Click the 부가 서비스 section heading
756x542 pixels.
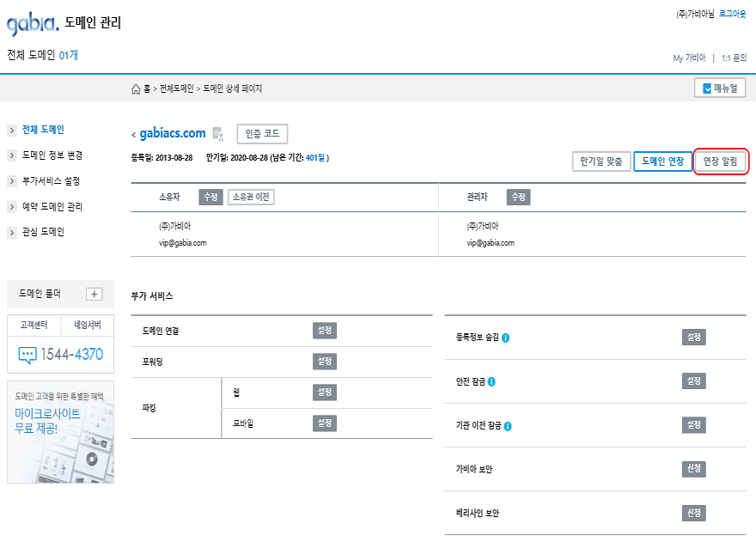[152, 296]
